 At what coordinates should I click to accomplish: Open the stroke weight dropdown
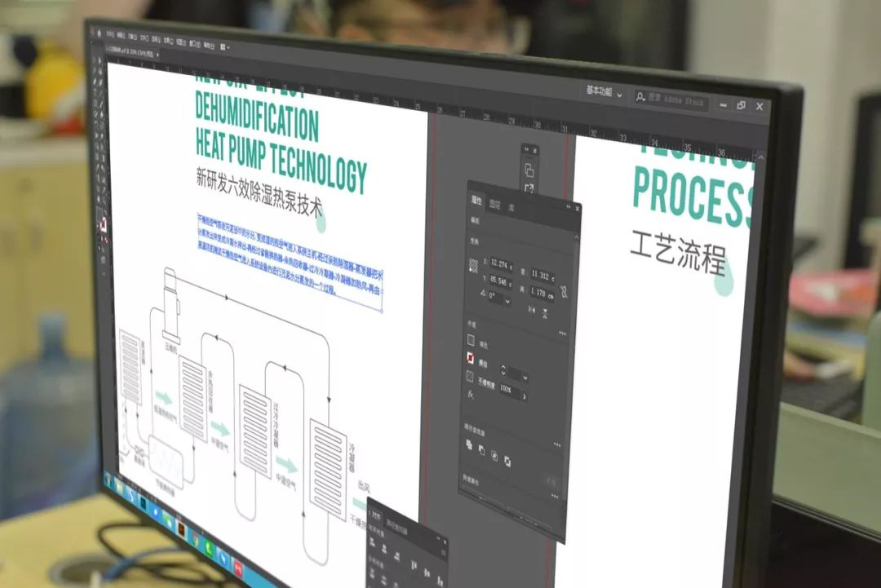525,377
